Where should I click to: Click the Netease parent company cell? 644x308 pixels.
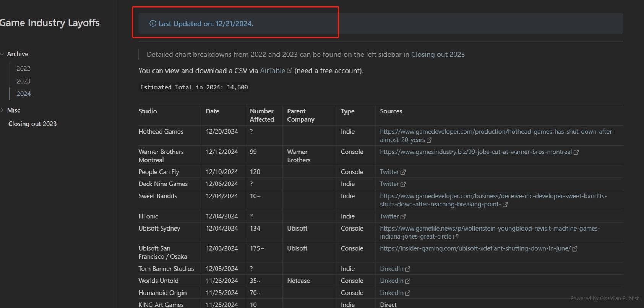298,281
